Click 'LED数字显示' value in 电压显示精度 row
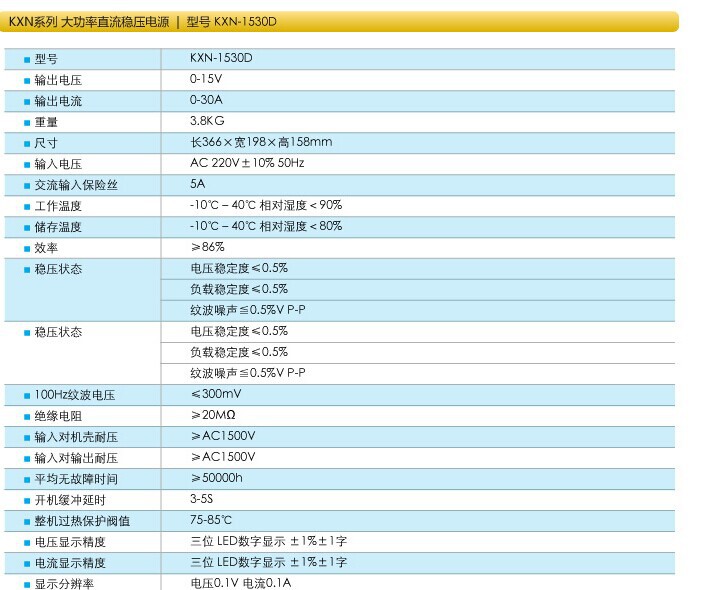The image size is (703, 590). [251, 541]
